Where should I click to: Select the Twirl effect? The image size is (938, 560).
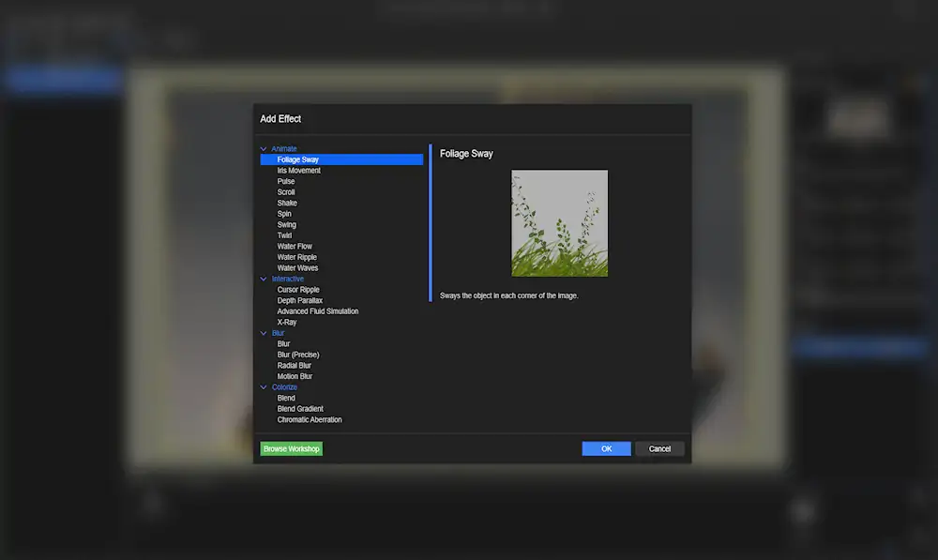pos(284,235)
